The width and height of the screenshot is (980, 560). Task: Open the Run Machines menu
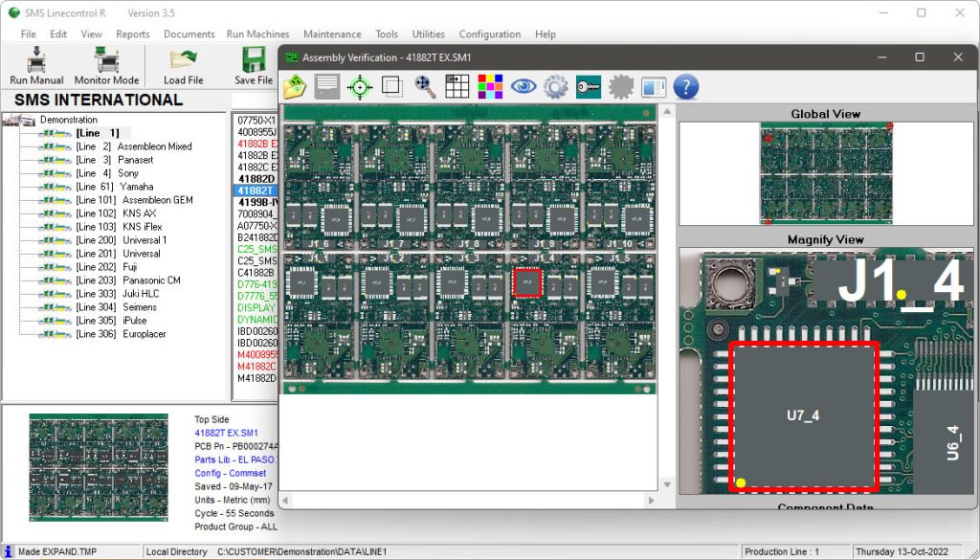257,34
